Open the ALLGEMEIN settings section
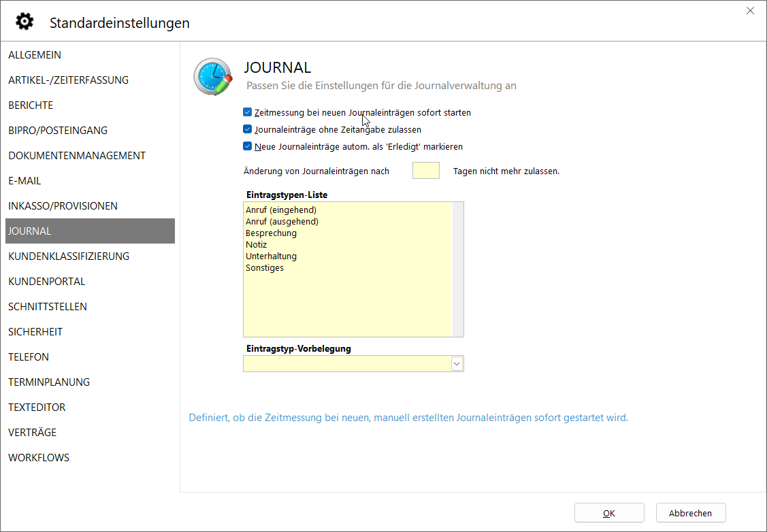Image resolution: width=767 pixels, height=532 pixels. [x=35, y=55]
